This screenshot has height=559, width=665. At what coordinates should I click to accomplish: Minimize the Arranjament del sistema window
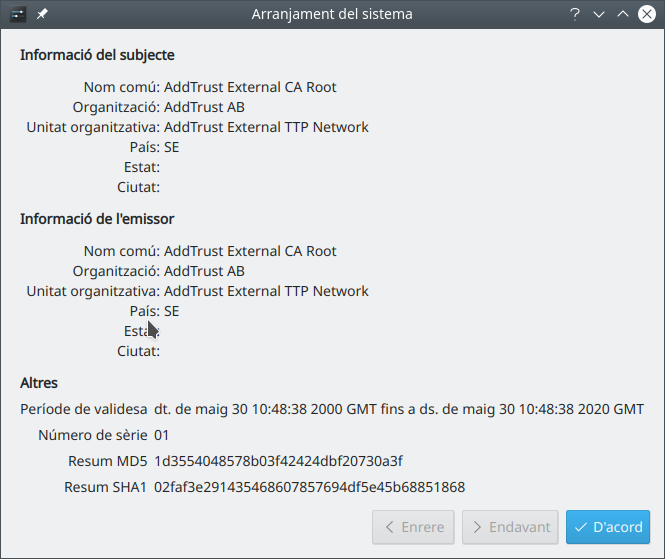(599, 15)
